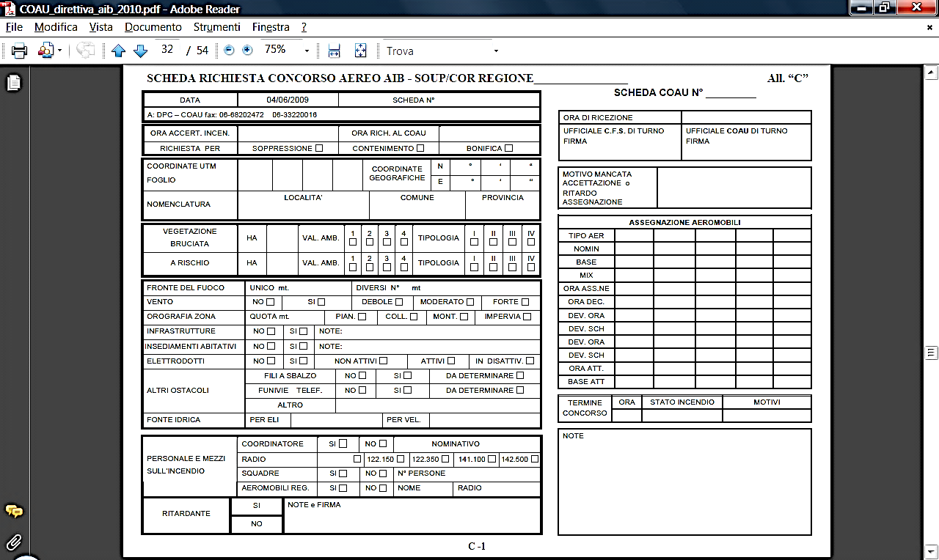Screen dimensions: 939x560
Task: Click the TIPO AER row label
Action: (586, 236)
